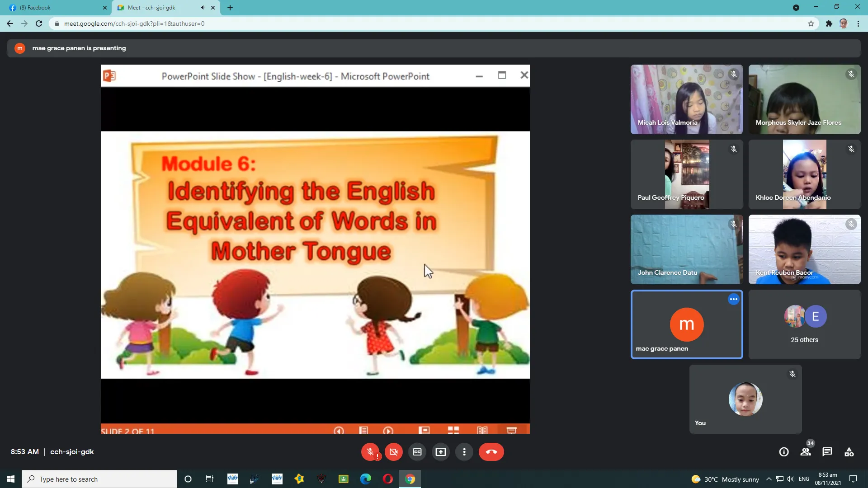Screen dimensions: 868x488
Task: Open the chat panel
Action: tap(827, 452)
